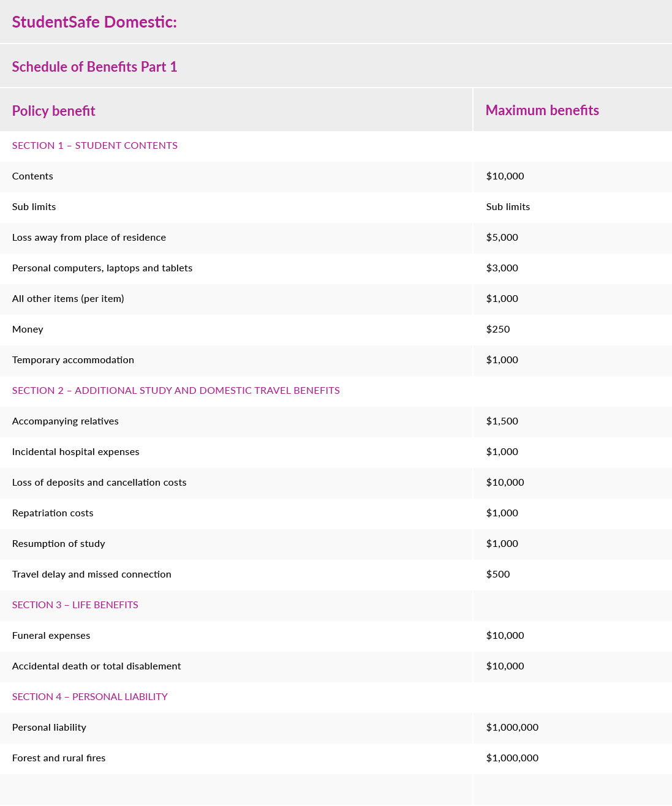Screen dimensions: 672x806
Task: Select Personal computers, laptops and tablets row
Action: [102, 268]
